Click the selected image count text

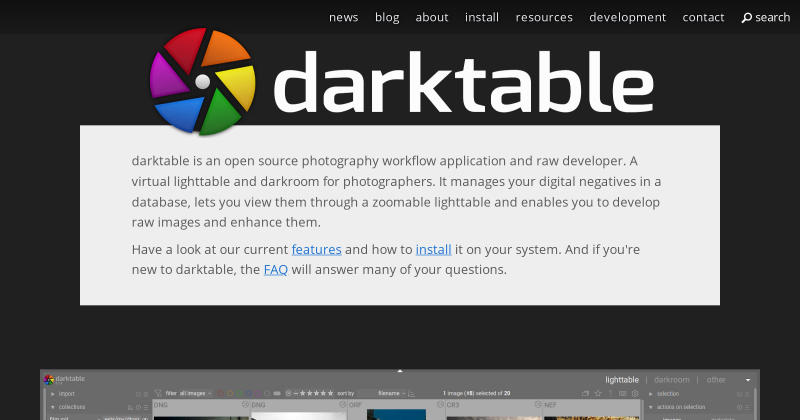point(477,393)
